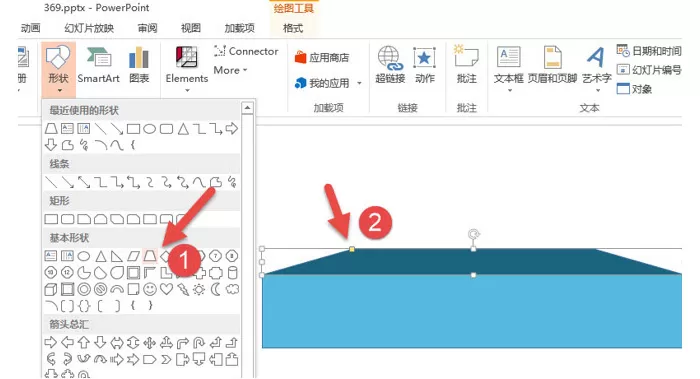
Task: Pick the cube shape
Action: coord(51,289)
